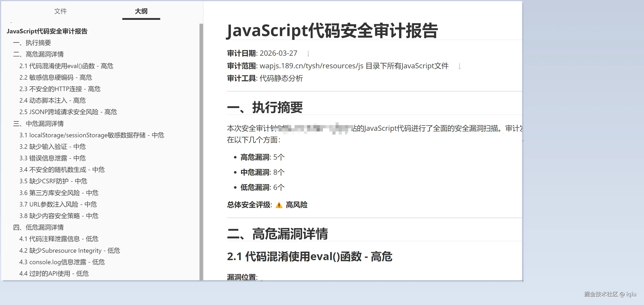Switch to the 文件 tab
644x305 pixels.
pyautogui.click(x=60, y=11)
